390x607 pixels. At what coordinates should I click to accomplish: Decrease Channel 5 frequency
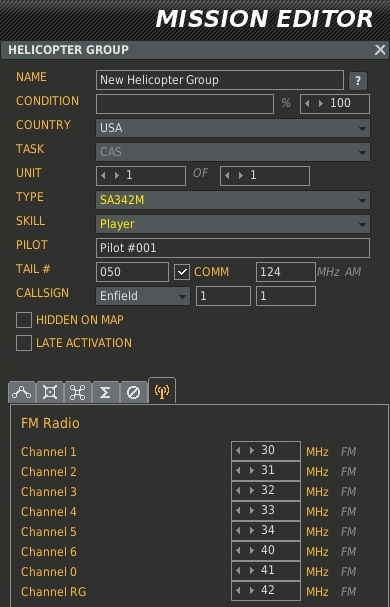click(238, 531)
